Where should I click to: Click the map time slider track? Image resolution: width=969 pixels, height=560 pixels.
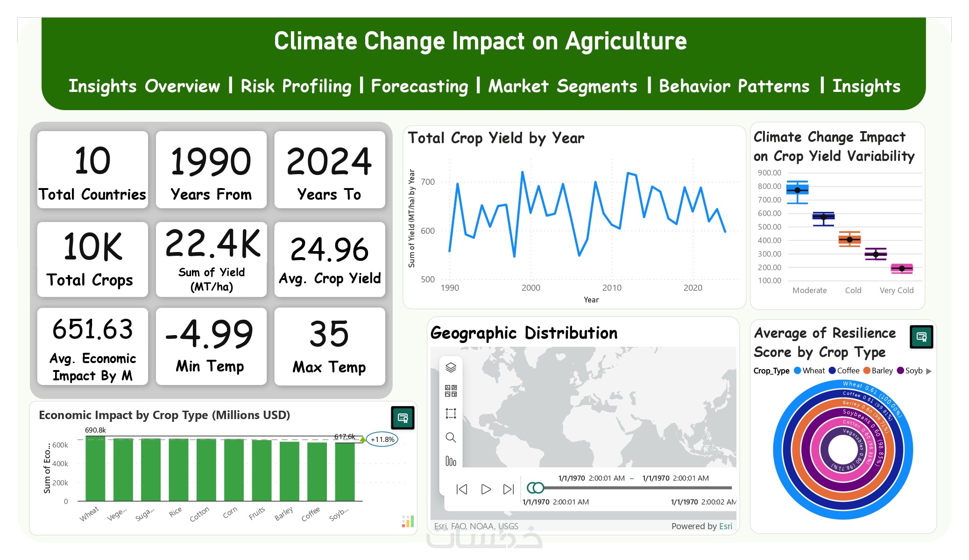coord(635,488)
